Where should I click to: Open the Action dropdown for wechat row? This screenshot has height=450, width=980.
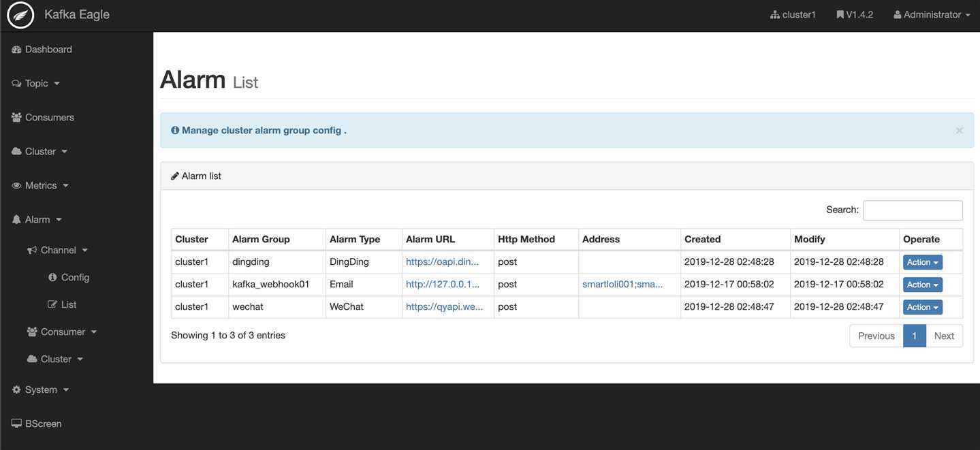click(x=922, y=307)
